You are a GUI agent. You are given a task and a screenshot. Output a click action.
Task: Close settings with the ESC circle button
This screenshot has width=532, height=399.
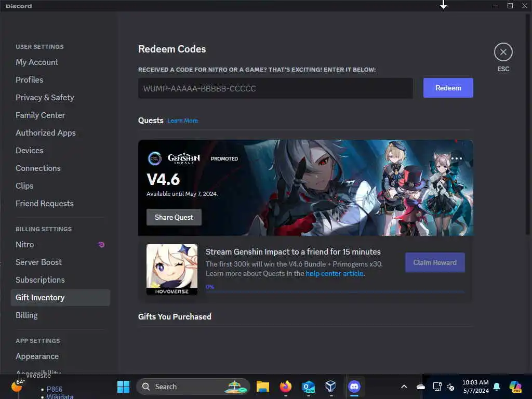[x=503, y=52]
